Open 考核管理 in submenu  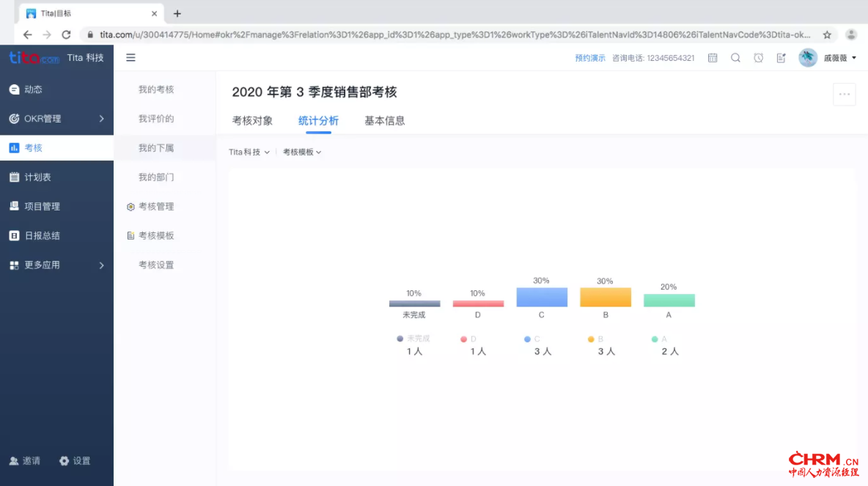click(155, 207)
